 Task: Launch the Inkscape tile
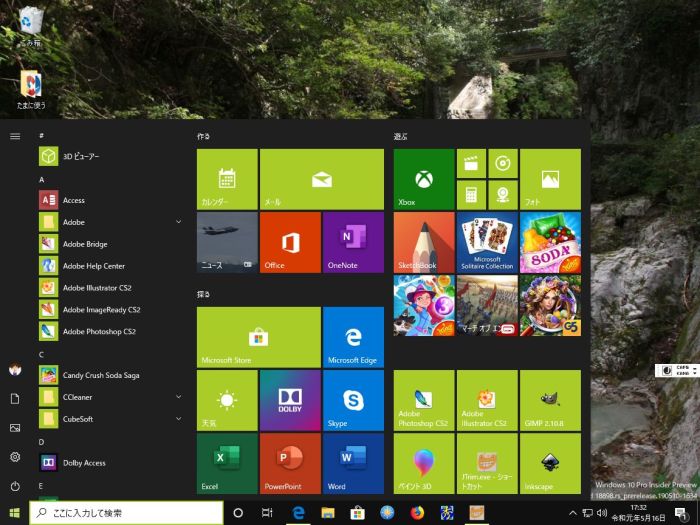[549, 462]
